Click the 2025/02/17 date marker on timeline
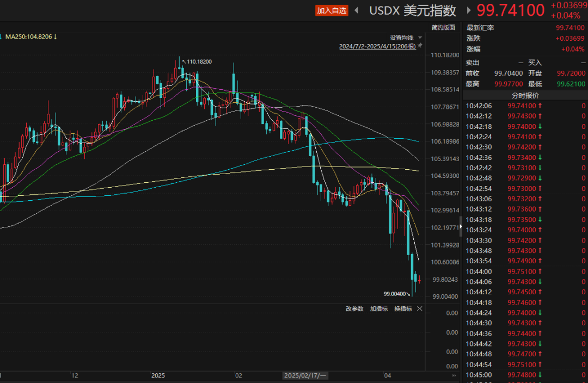Image resolution: width=588 pixels, height=383 pixels. 305,375
